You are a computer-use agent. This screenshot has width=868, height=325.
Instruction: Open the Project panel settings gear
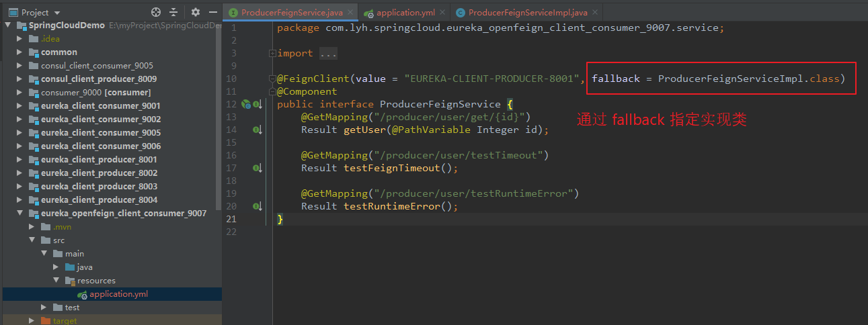(196, 12)
